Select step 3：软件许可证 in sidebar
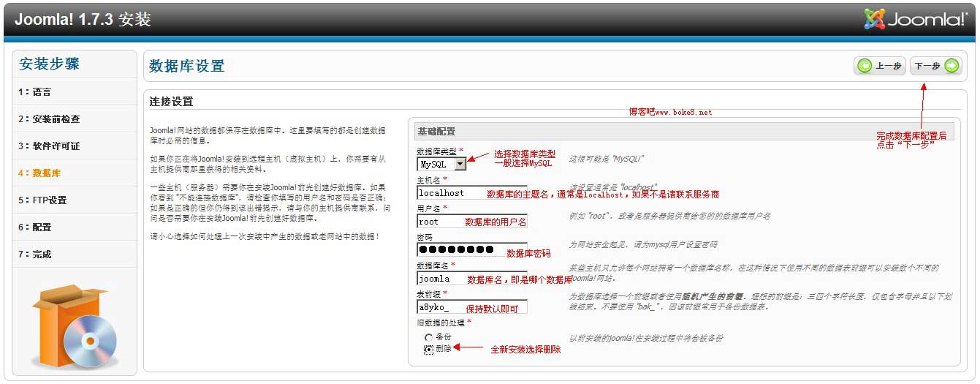Image resolution: width=980 pixels, height=384 pixels. click(x=75, y=146)
